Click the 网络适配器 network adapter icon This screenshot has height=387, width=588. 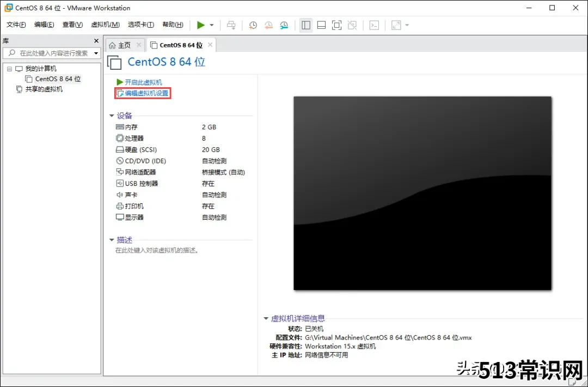[120, 172]
